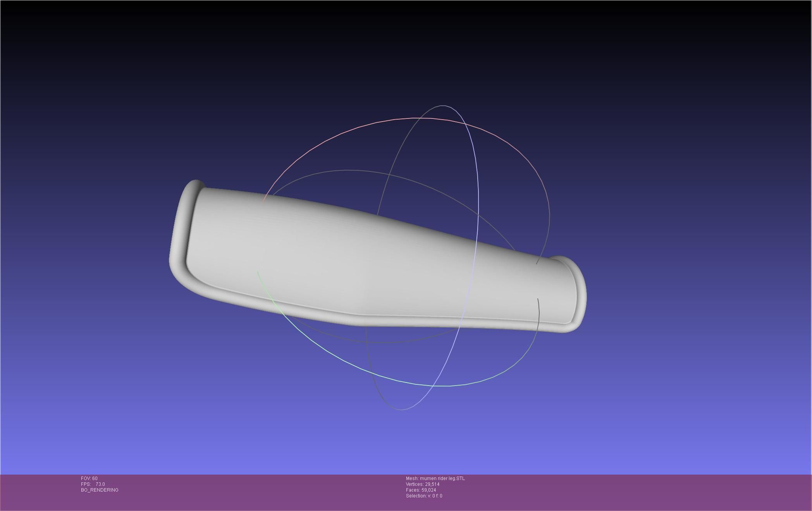812x511 pixels.
Task: Click the BO_RENDERING status text
Action: coord(100,490)
